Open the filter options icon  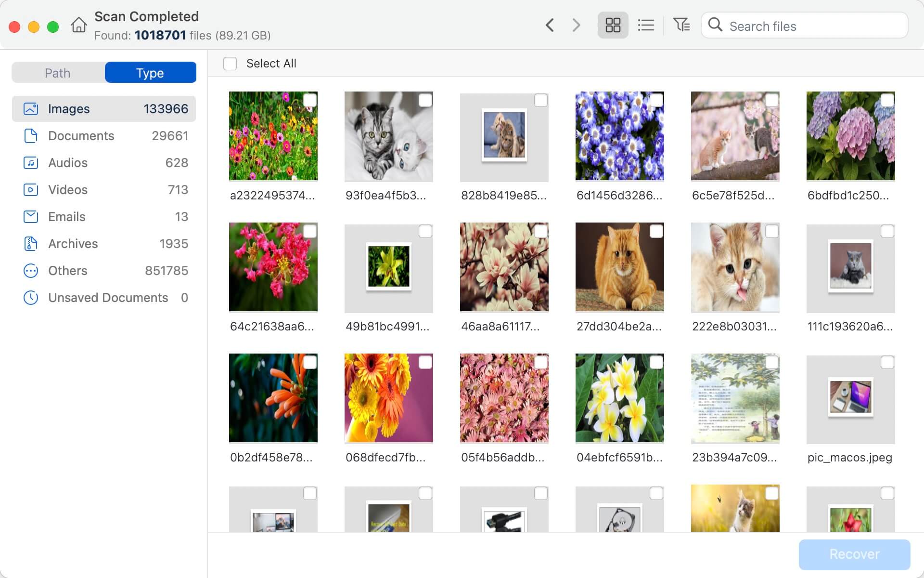click(681, 25)
